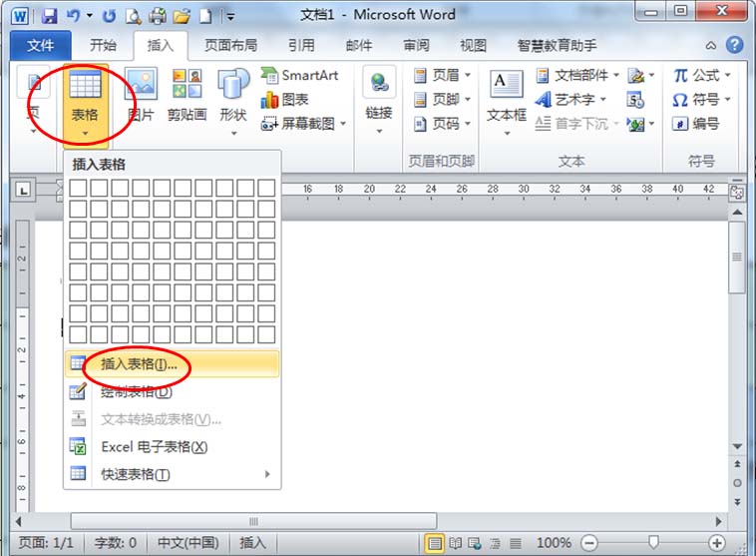Switch to outline view in status bar
This screenshot has height=556, width=756.
coord(495,543)
